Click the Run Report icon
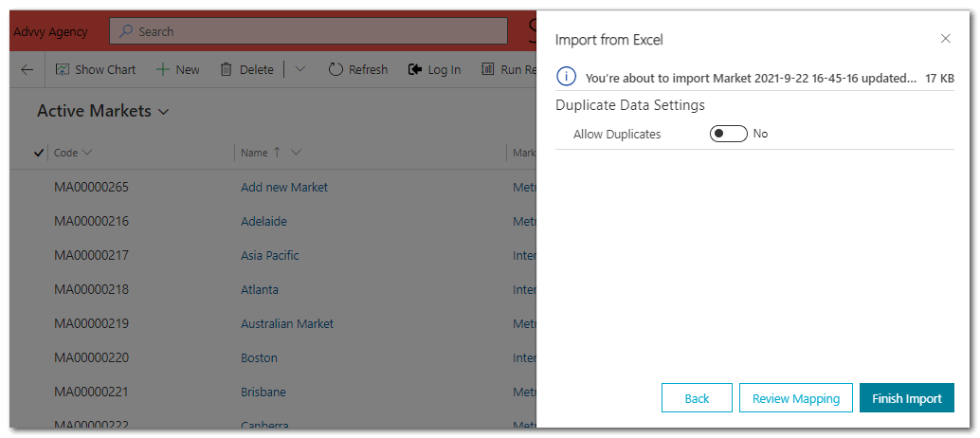The width and height of the screenshot is (980, 438). click(x=488, y=69)
